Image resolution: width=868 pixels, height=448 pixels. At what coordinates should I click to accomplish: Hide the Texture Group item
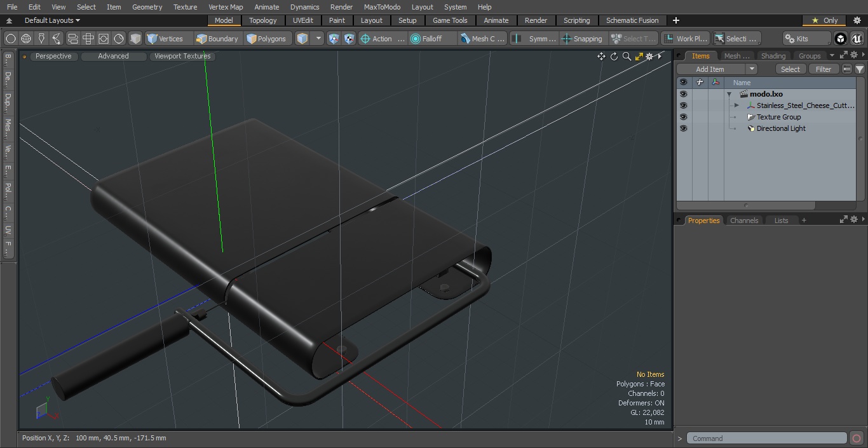click(x=683, y=117)
